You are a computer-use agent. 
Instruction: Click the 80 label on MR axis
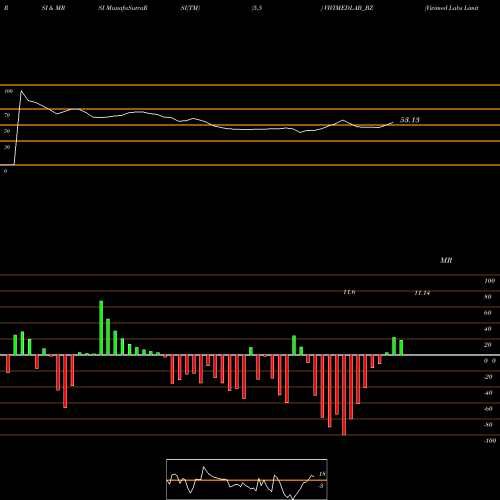coord(488,297)
